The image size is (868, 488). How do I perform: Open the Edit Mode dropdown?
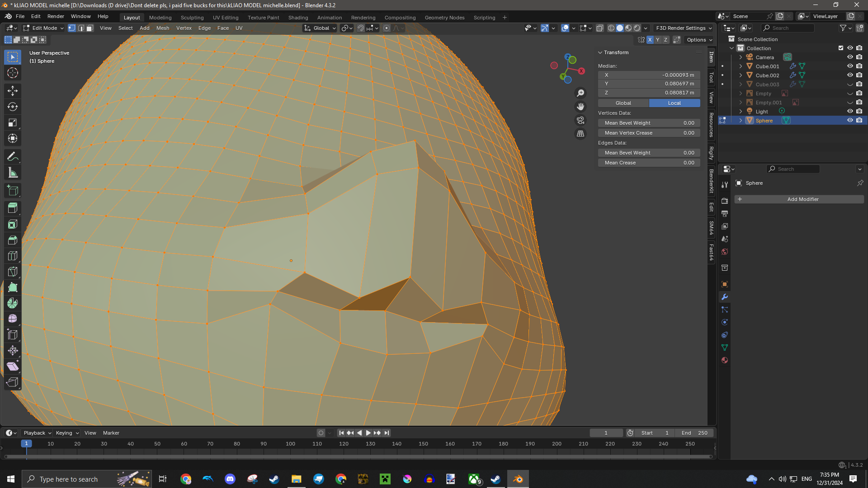tap(44, 28)
